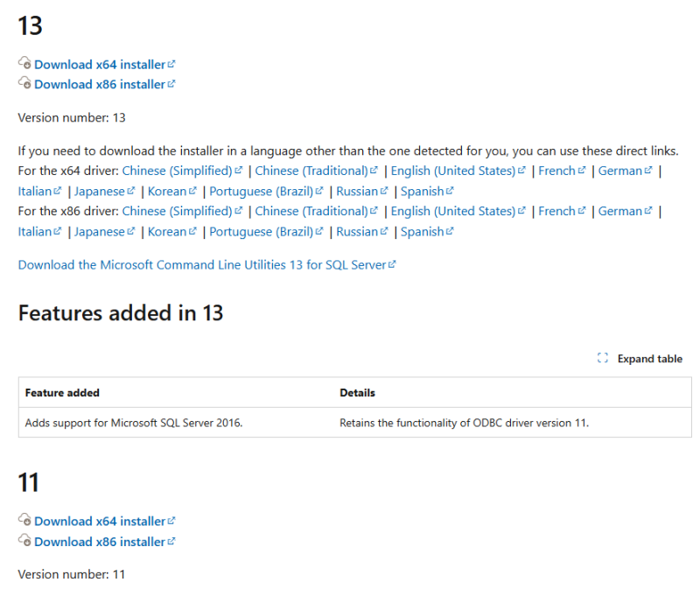The height and width of the screenshot is (596, 700).
Task: Click the Expand table icon
Action: (x=602, y=359)
